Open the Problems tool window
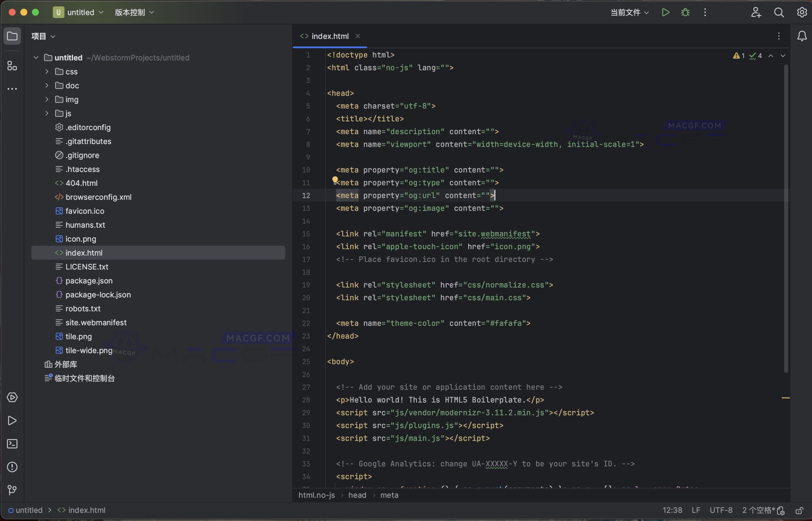 pyautogui.click(x=12, y=467)
